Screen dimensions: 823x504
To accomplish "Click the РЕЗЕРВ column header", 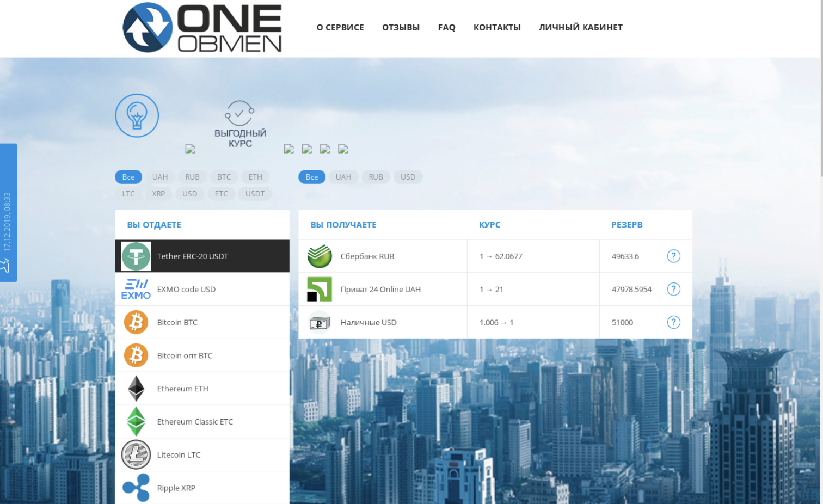I will pos(627,225).
